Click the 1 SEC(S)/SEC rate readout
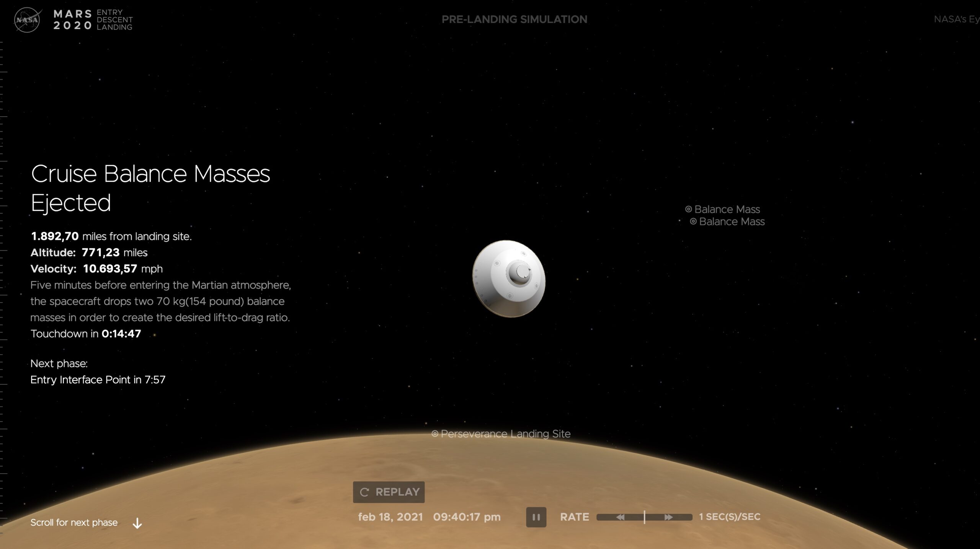The width and height of the screenshot is (980, 549). (729, 517)
